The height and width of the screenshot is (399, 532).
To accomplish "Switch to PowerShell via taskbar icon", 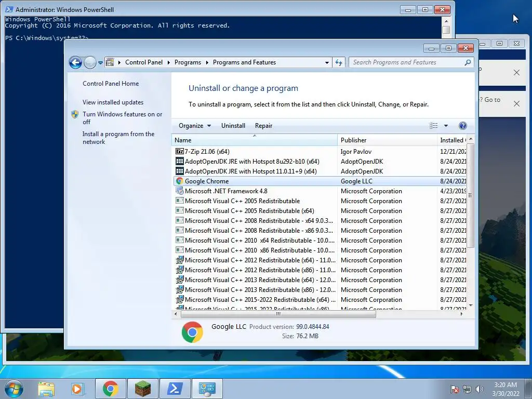I will click(175, 389).
